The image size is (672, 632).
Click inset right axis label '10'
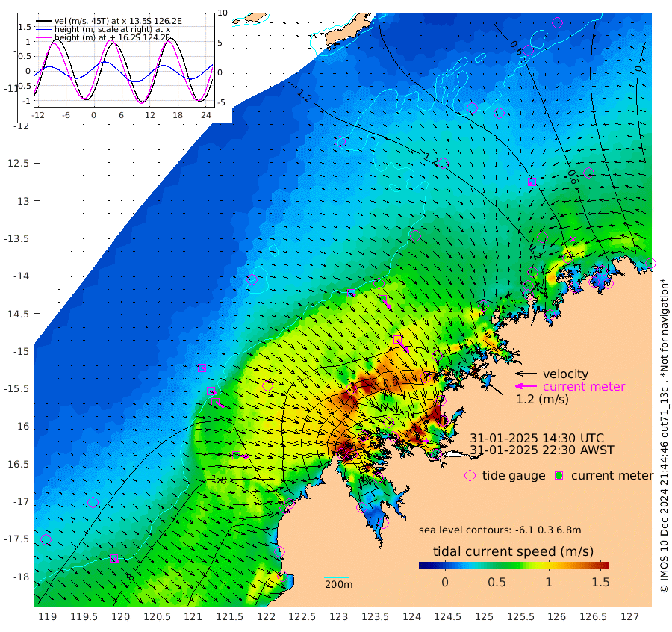pos(223,13)
